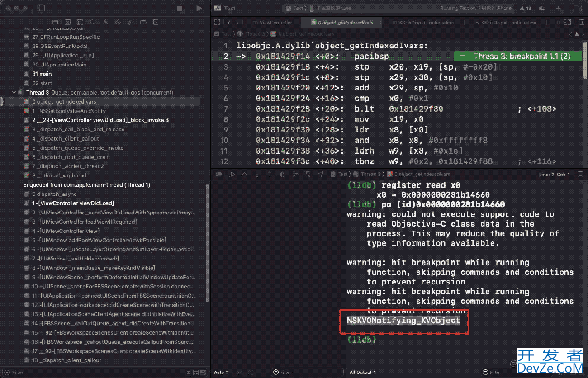Open the Issue navigator warning icon
The width and height of the screenshot is (588, 378).
point(105,22)
